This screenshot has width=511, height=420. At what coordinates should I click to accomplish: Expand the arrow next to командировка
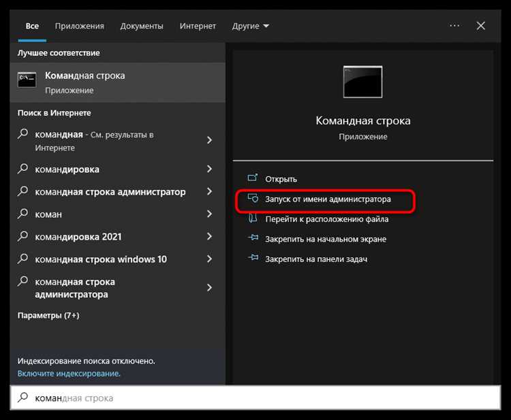pos(210,169)
